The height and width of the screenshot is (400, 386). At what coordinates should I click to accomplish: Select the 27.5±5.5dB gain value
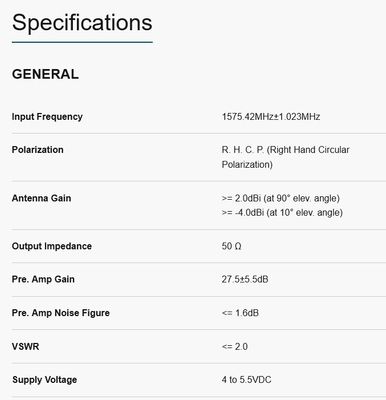click(x=245, y=279)
